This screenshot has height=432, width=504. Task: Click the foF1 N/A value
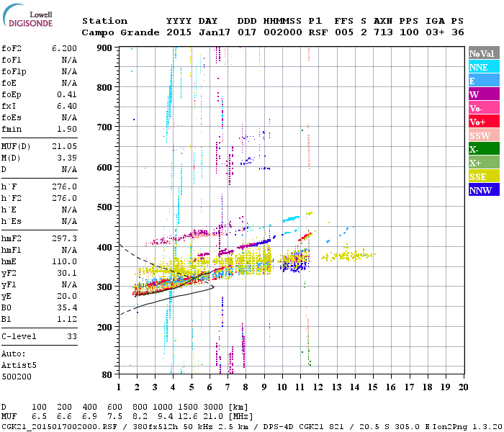[69, 60]
